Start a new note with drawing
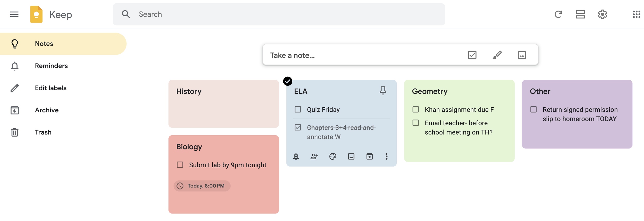 [497, 55]
